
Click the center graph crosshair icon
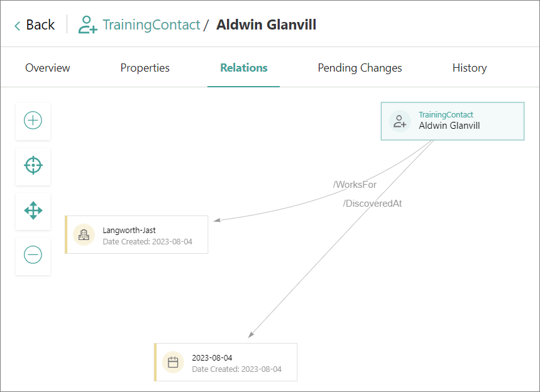pos(33,166)
